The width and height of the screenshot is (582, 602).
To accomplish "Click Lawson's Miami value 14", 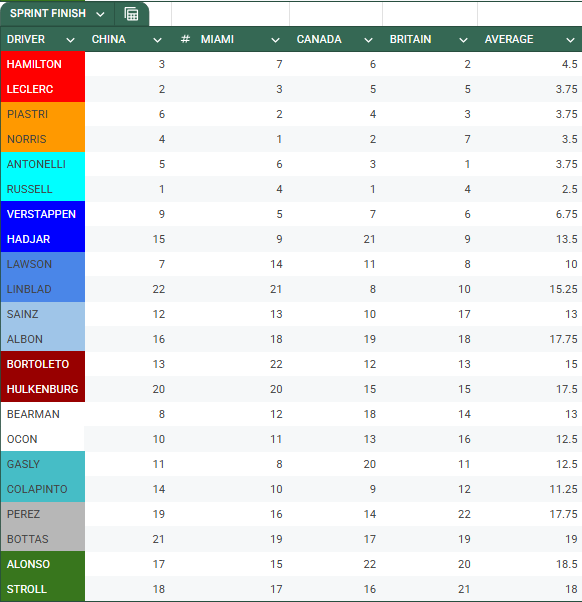I will point(276,264).
